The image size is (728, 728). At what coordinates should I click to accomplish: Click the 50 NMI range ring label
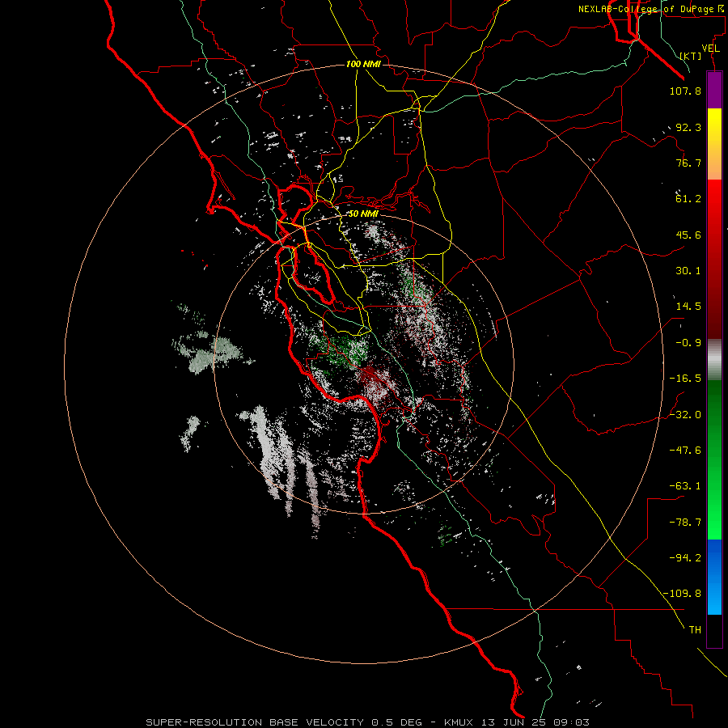tap(363, 214)
